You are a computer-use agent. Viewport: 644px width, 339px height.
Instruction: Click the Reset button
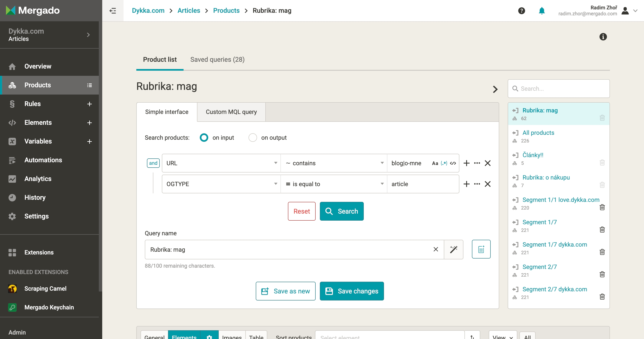tap(302, 211)
